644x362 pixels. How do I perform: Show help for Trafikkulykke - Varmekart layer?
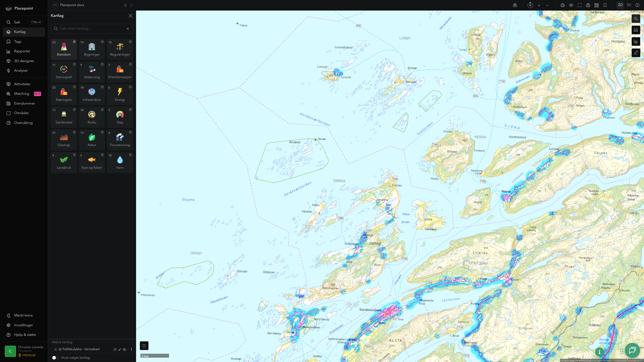pos(60,349)
